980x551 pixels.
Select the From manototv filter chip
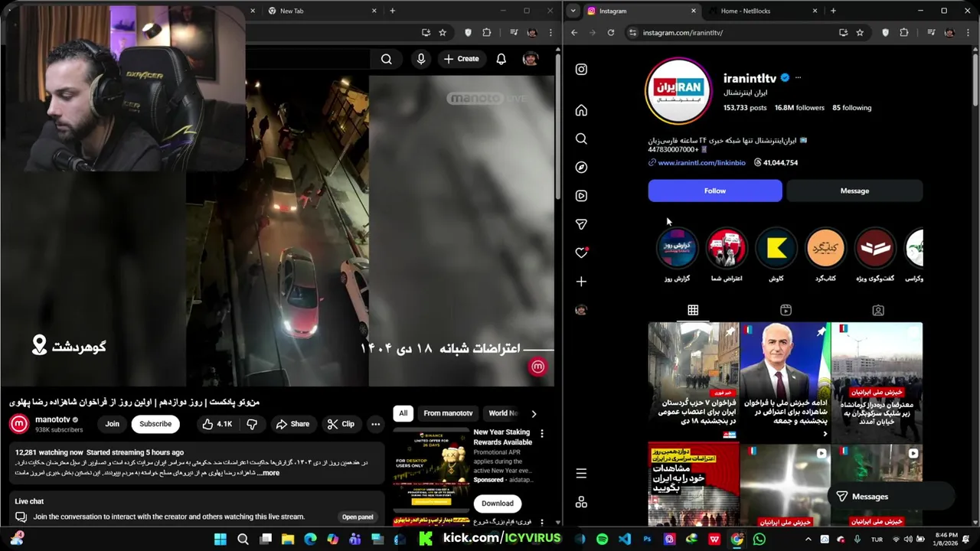tap(448, 413)
